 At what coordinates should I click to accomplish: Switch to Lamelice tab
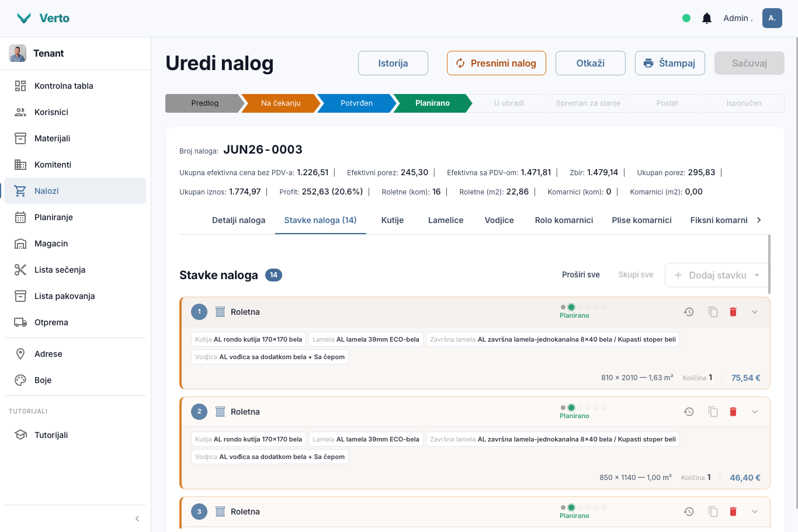click(446, 220)
